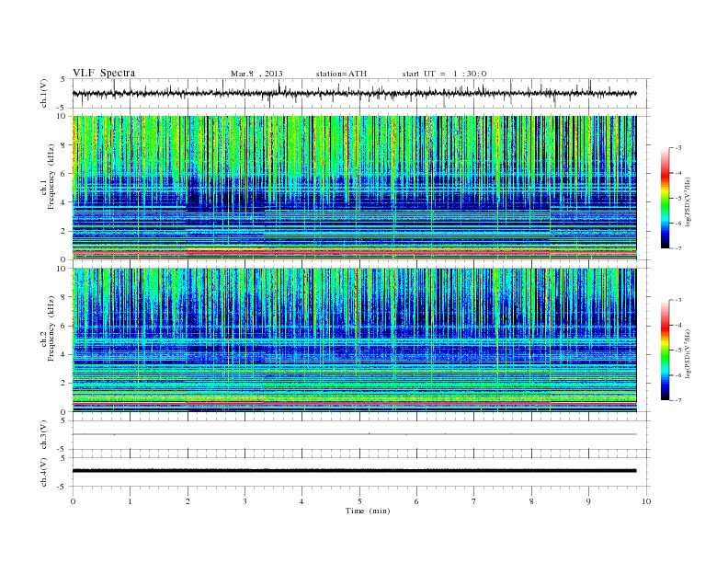Click the ch.1 spectrogram color scale bar
The height and width of the screenshot is (563, 728).
click(665, 198)
